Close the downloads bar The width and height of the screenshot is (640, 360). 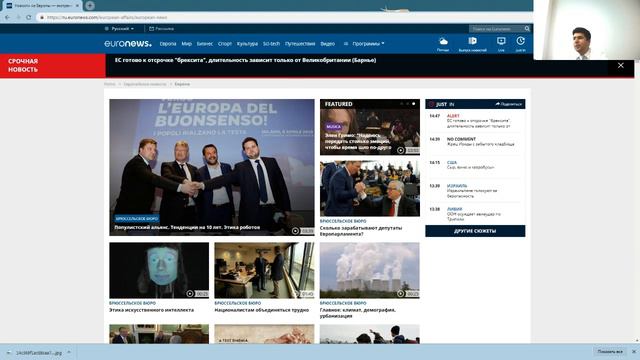pos(634,351)
